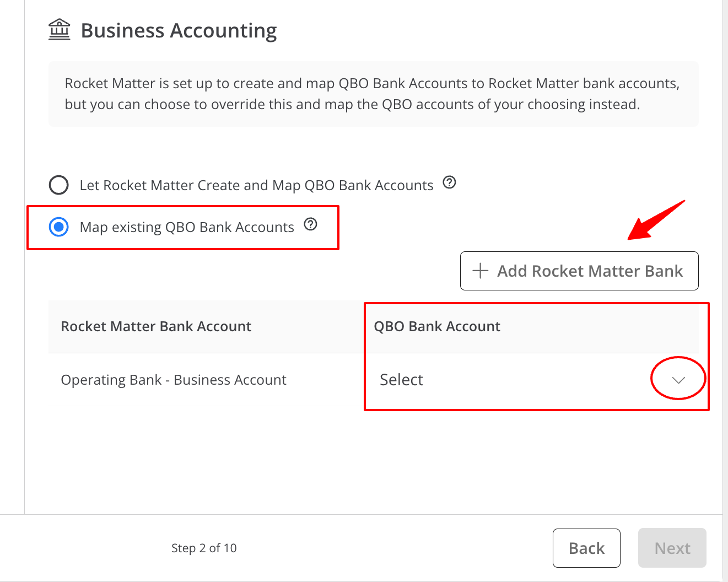Click the QBO Bank Account column header

(437, 326)
